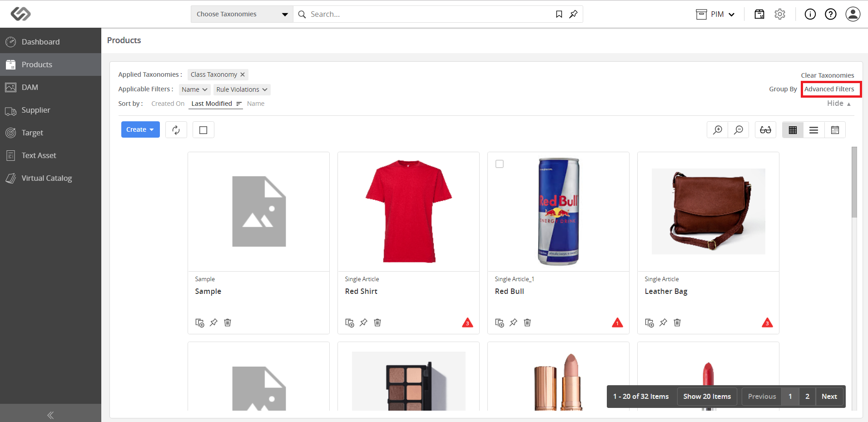Open DAM in the sidebar
This screenshot has width=868, height=422.
pyautogui.click(x=50, y=87)
